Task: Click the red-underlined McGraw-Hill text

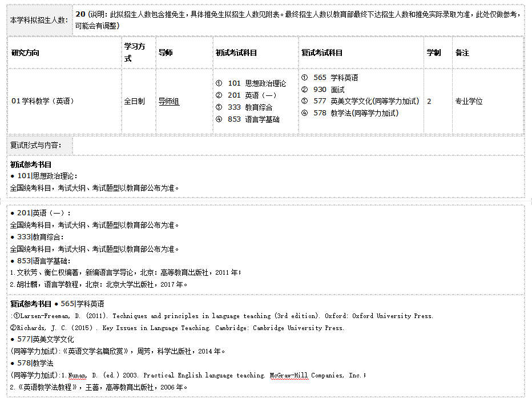Action: (289, 375)
